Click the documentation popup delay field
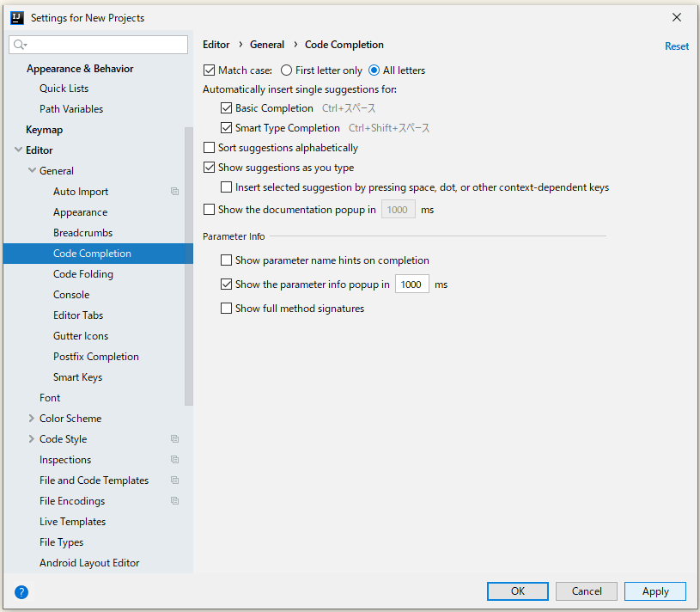 [x=399, y=210]
